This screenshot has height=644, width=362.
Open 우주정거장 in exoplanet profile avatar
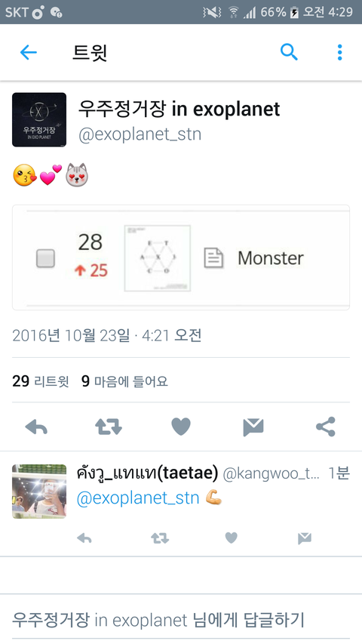tap(39, 119)
